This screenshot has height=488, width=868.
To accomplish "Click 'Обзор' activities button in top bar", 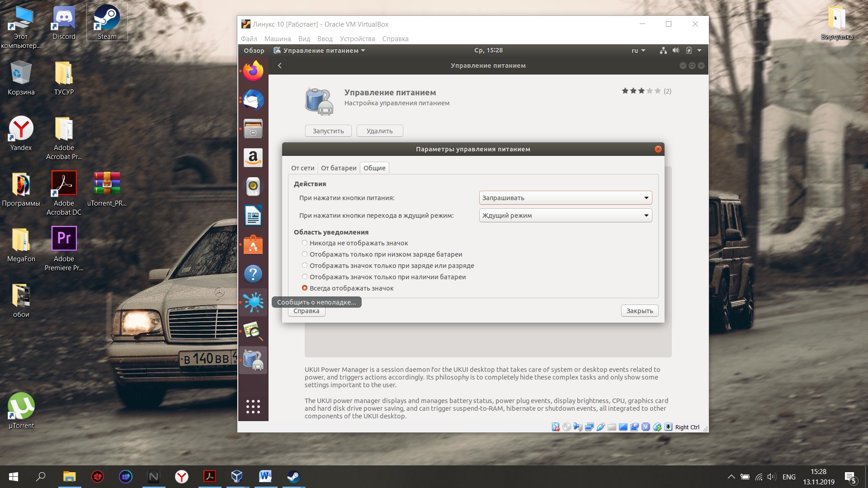I will click(254, 51).
